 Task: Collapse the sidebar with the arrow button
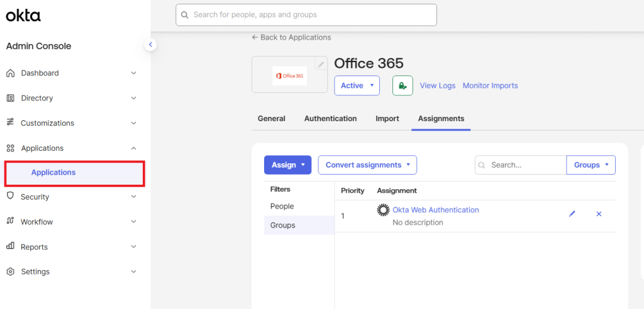click(x=150, y=45)
